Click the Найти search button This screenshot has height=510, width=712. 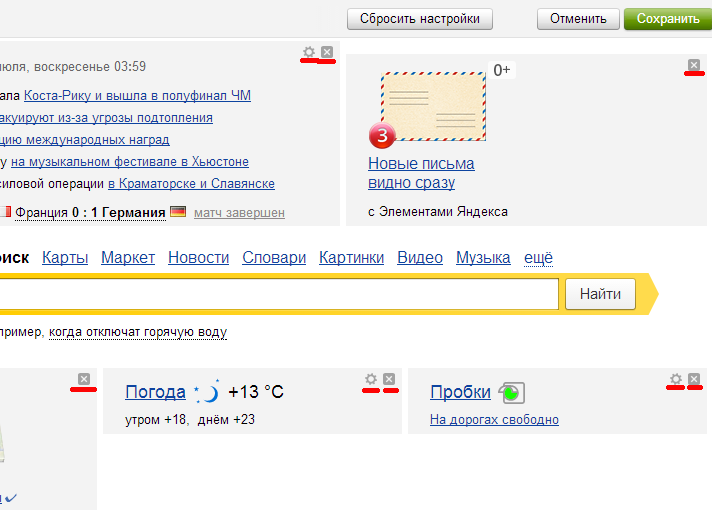pyautogui.click(x=600, y=294)
